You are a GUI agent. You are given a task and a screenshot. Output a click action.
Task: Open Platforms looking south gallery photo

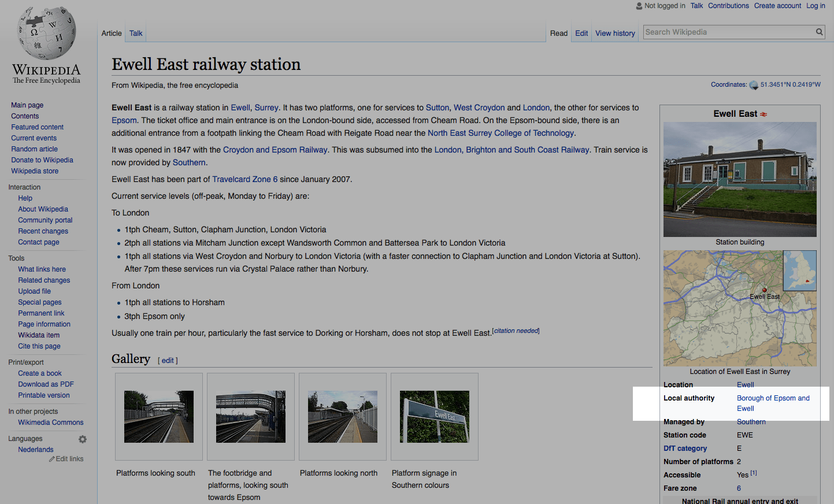(159, 417)
